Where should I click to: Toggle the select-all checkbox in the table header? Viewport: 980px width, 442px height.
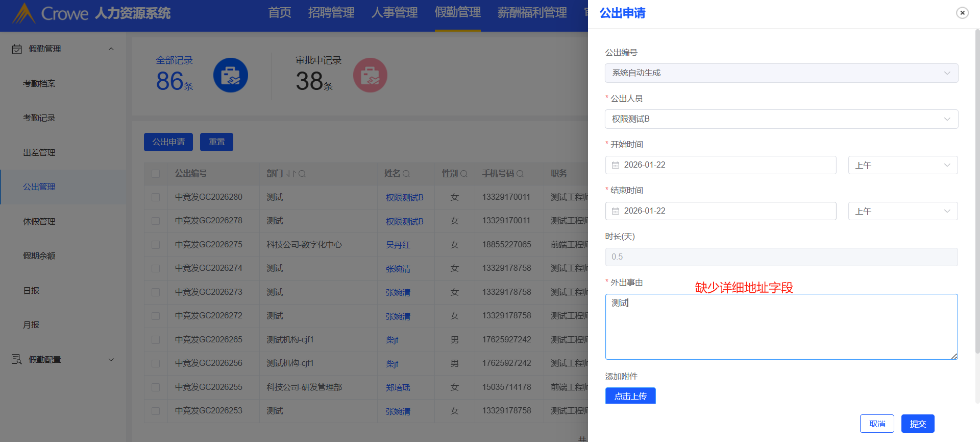pyautogui.click(x=156, y=174)
